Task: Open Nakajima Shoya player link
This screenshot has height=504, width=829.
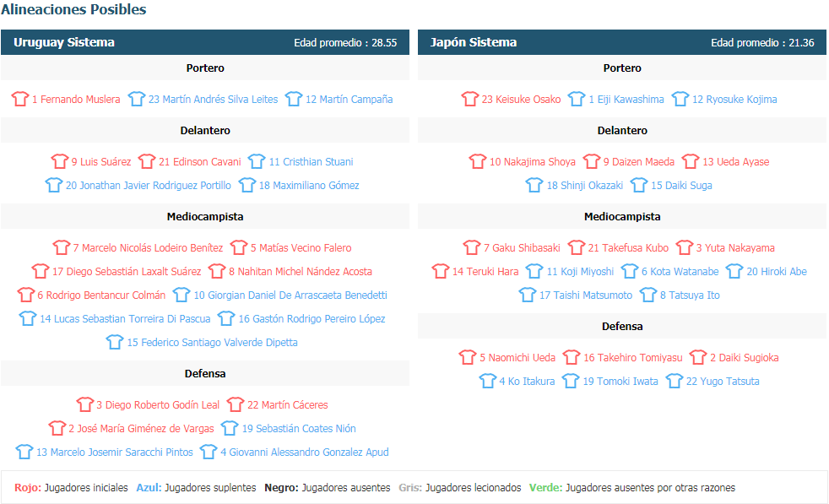Action: (533, 162)
